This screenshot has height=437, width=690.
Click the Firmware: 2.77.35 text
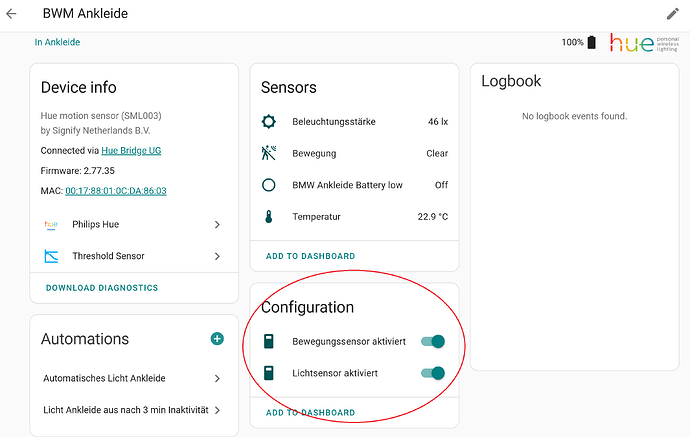point(77,171)
